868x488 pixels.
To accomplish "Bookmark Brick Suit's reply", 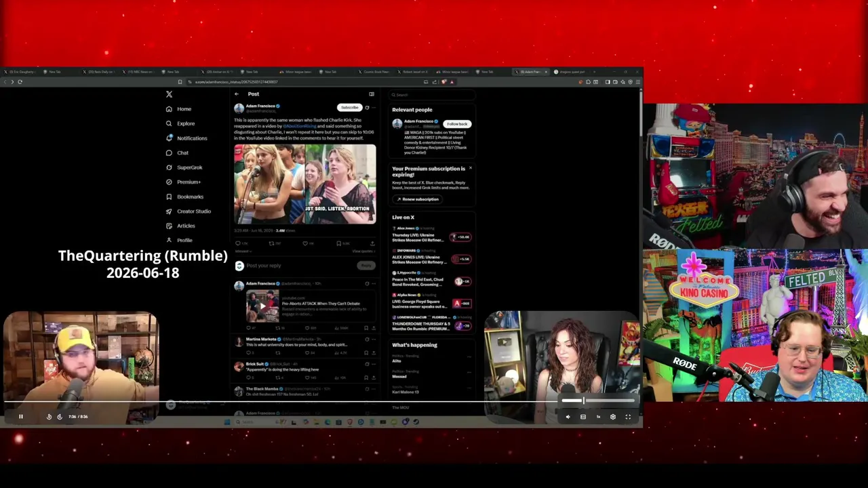I will coord(366,378).
